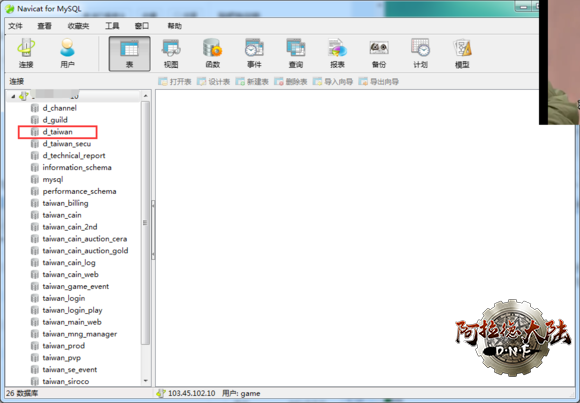This screenshot has width=580, height=403.
Task: Switch to 视图 (View) objects
Action: click(171, 53)
